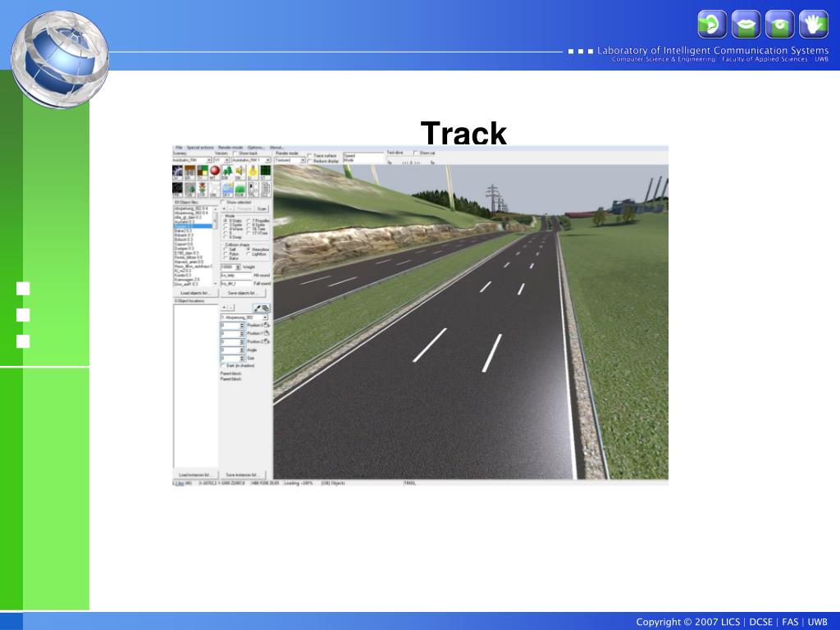Viewport: 840px width, 630px height.
Task: Select the green trees OB objects icon
Action: 228,172
